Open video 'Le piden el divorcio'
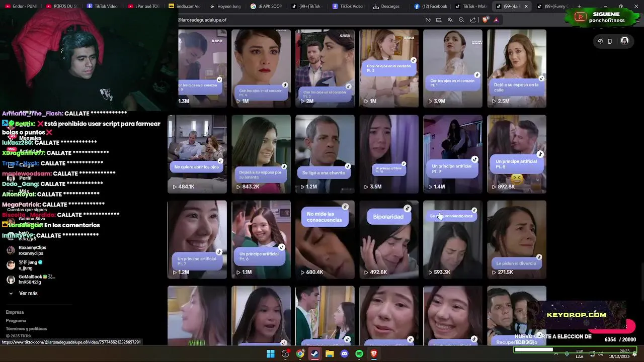 517,239
